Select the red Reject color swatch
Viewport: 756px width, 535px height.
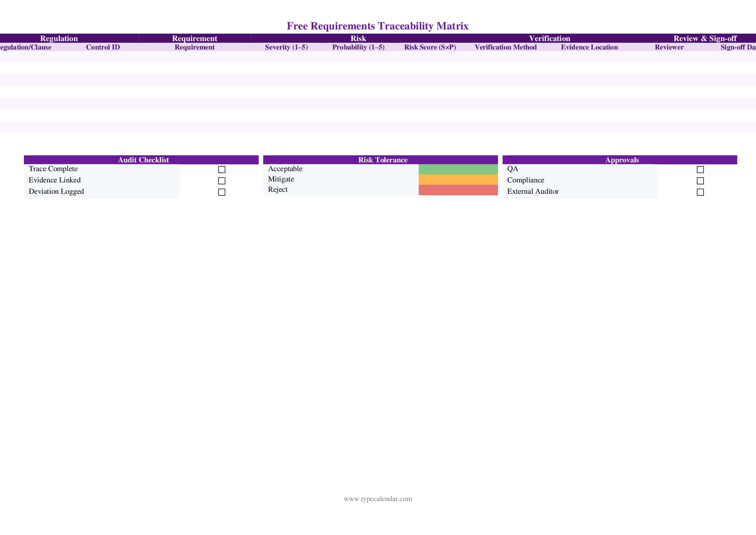pos(458,190)
